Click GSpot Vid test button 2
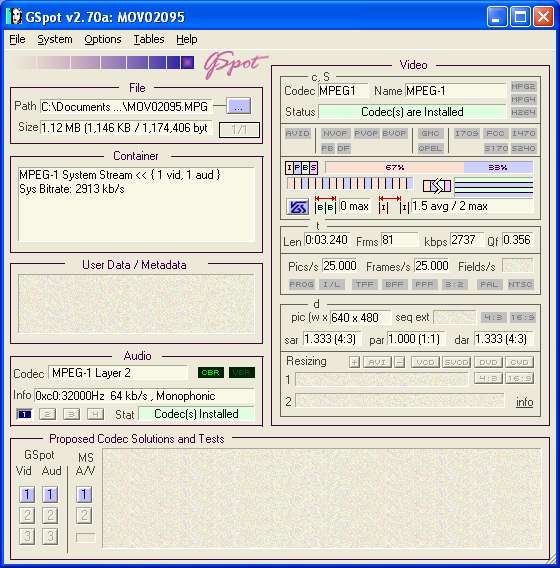The height and width of the screenshot is (568, 560). (27, 515)
